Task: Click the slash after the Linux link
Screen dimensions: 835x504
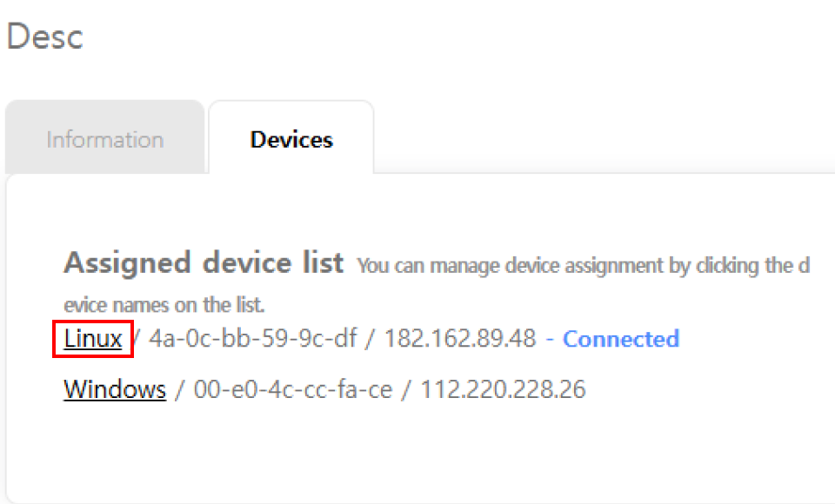Action: (x=137, y=339)
